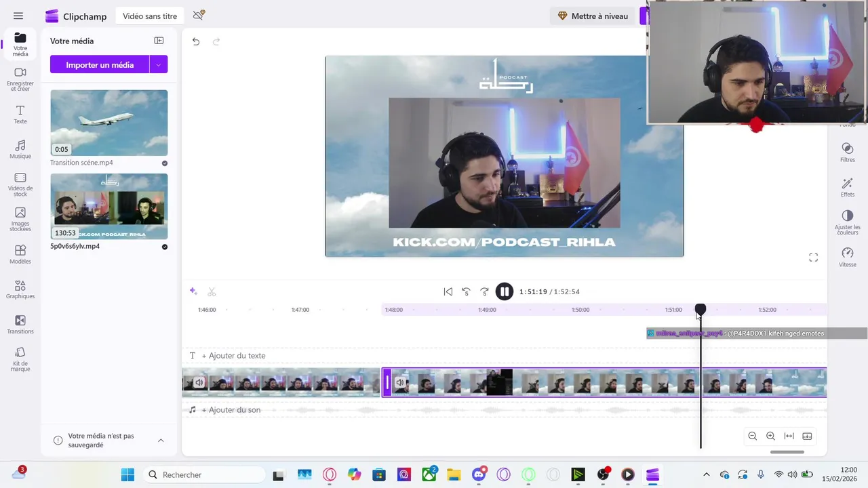
Task: Rewind five seconds
Action: (x=466, y=291)
